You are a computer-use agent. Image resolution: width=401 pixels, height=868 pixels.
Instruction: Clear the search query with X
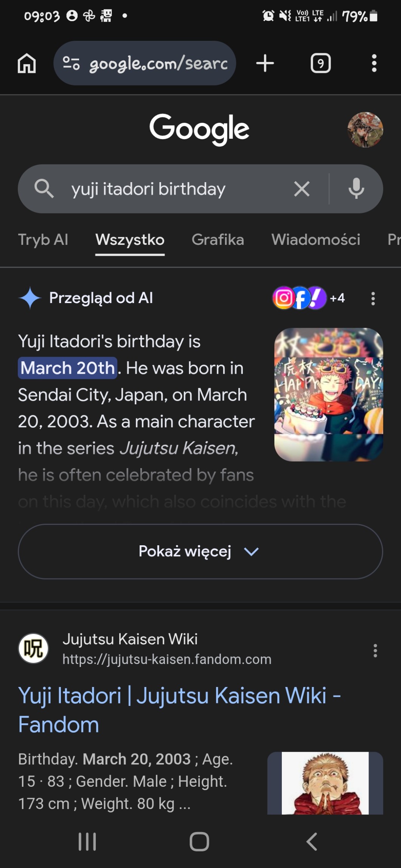coord(302,189)
